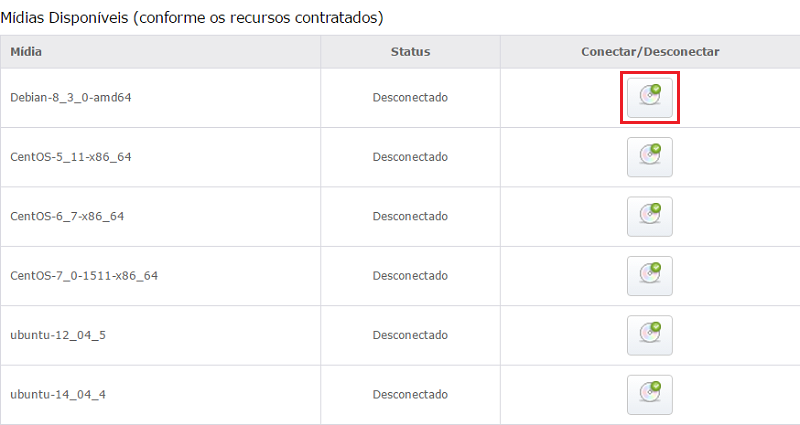The image size is (800, 425).
Task: Select the Debian-8_3_0-amd64 media name
Action: (71, 97)
